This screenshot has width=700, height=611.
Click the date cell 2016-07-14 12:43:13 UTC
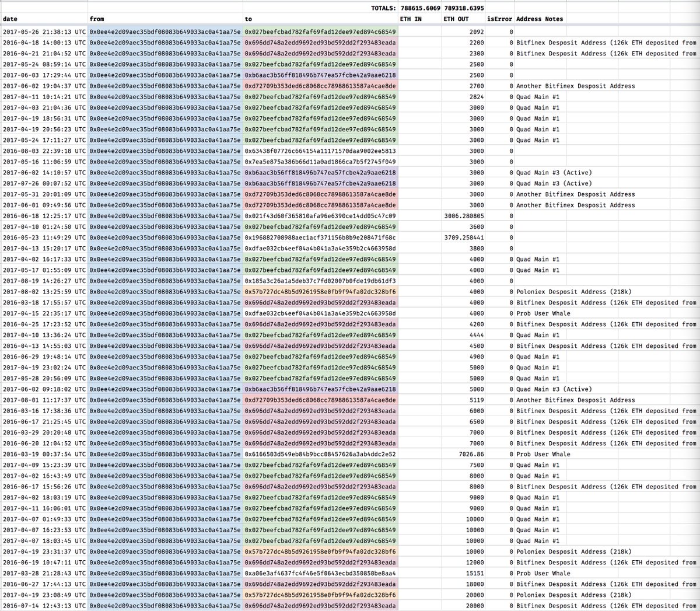click(44, 606)
